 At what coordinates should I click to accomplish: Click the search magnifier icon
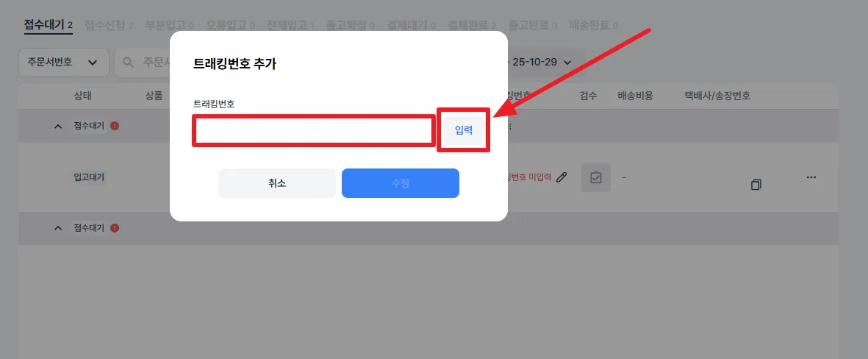129,62
